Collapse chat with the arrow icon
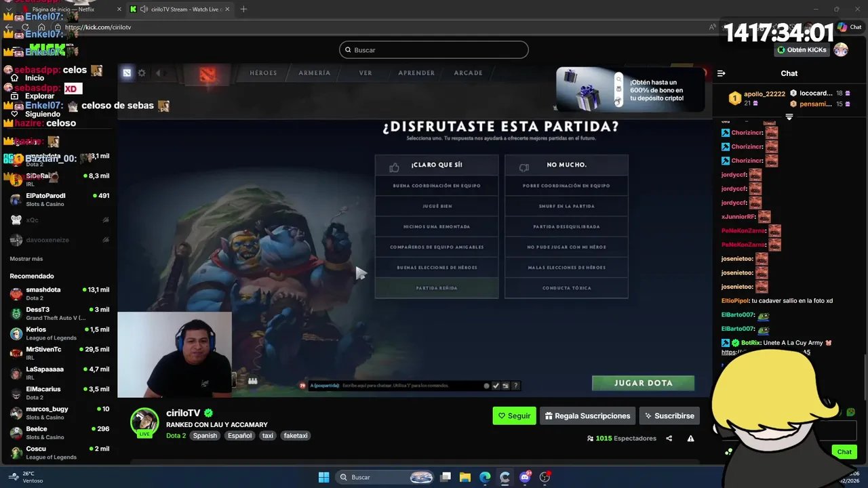The image size is (868, 488). (722, 73)
